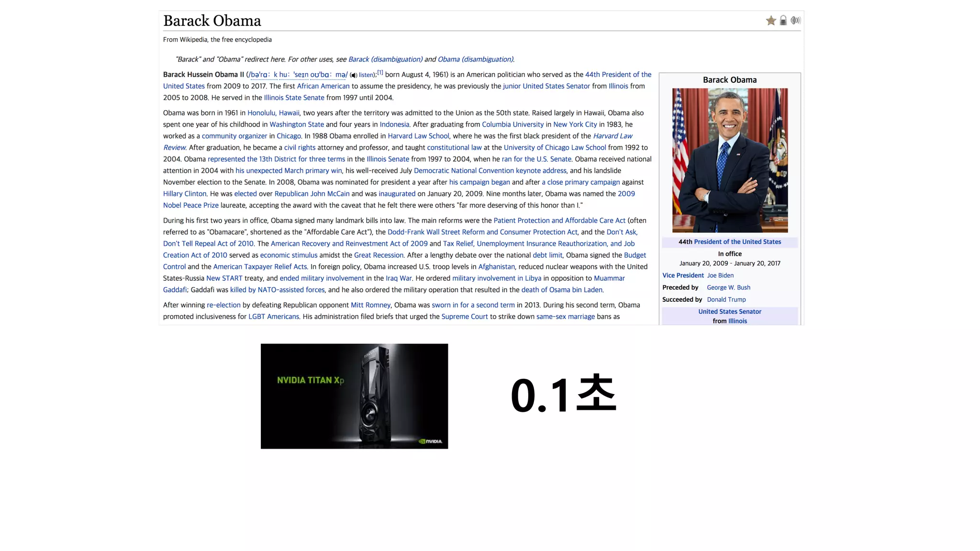Open the Joe Biden link
The image size is (980, 551).
coord(720,275)
